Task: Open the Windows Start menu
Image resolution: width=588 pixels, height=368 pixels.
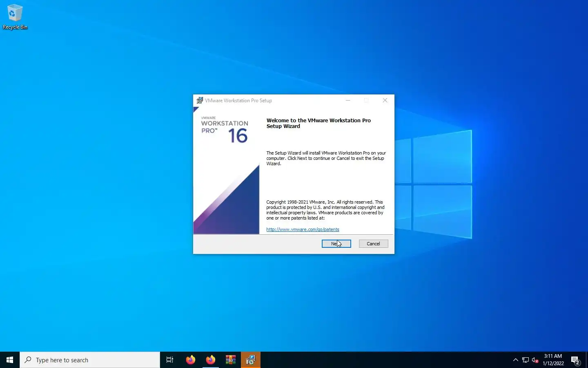Action: click(10, 360)
